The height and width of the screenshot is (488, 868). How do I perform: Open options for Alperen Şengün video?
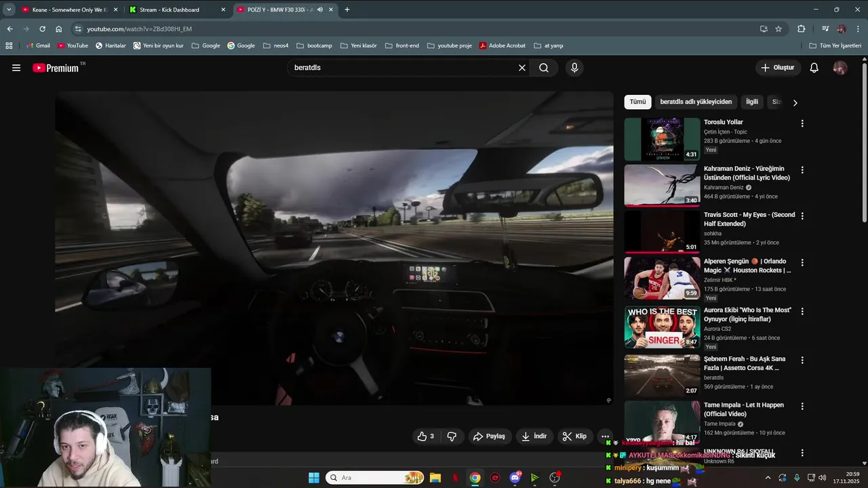pos(802,262)
